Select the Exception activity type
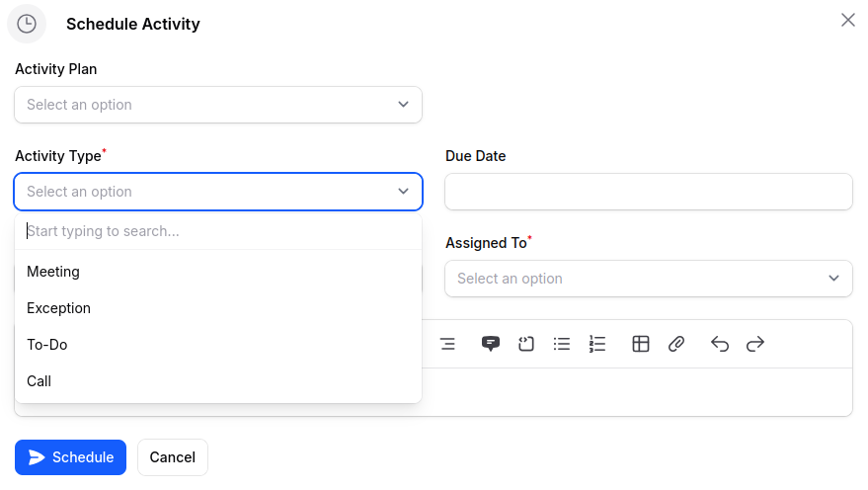This screenshot has height=490, width=868. coord(218,308)
